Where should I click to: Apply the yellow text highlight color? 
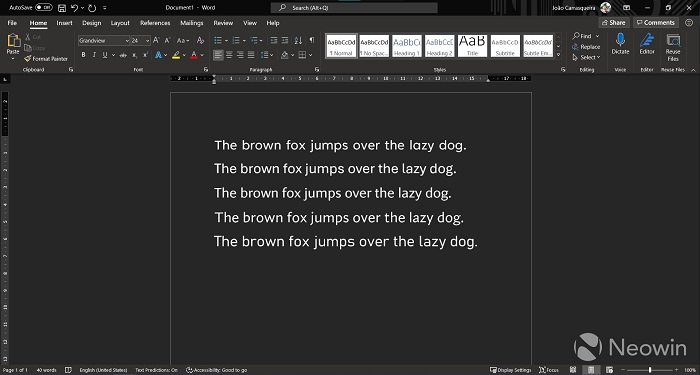point(176,55)
